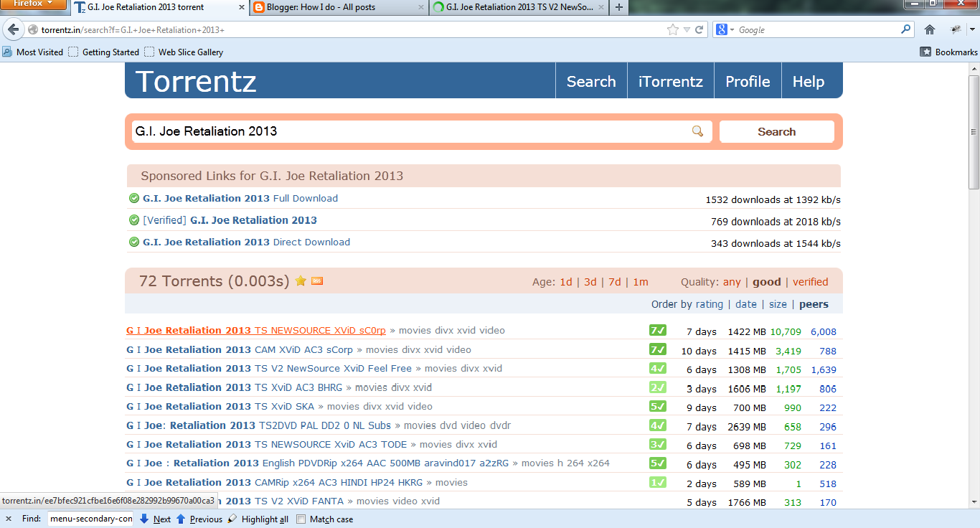Click the Torrentz logo
The image size is (980, 528).
tap(195, 81)
